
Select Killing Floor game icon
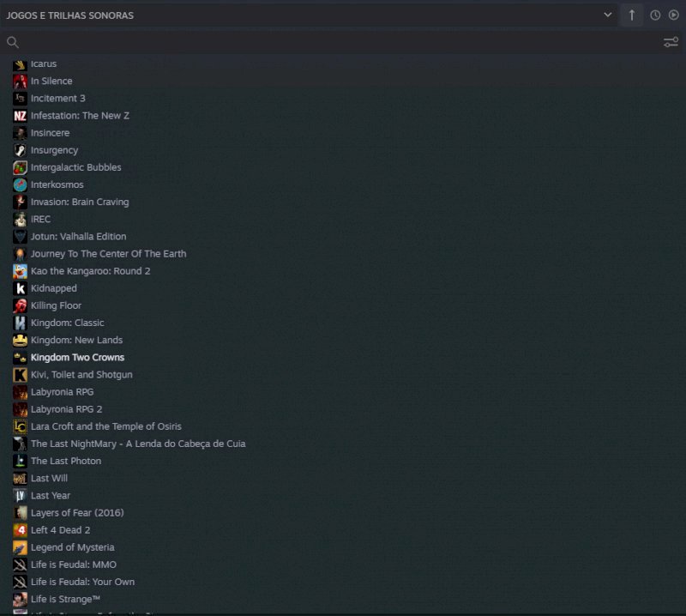click(21, 305)
